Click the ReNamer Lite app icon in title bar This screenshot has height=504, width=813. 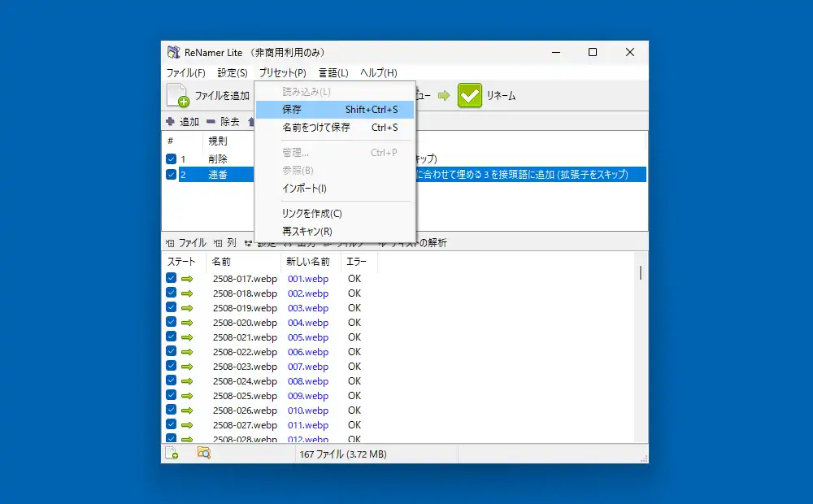[x=173, y=53]
